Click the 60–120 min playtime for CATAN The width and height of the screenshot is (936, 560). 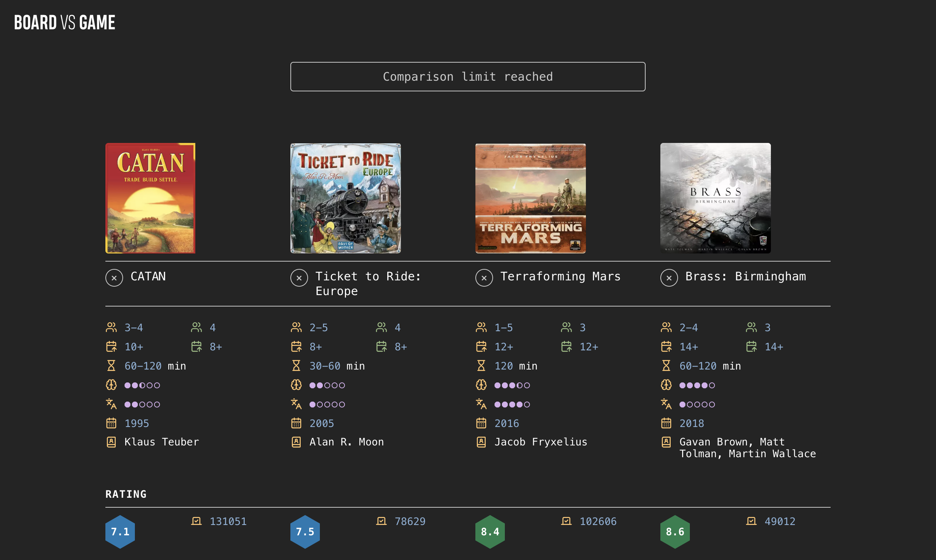(155, 366)
